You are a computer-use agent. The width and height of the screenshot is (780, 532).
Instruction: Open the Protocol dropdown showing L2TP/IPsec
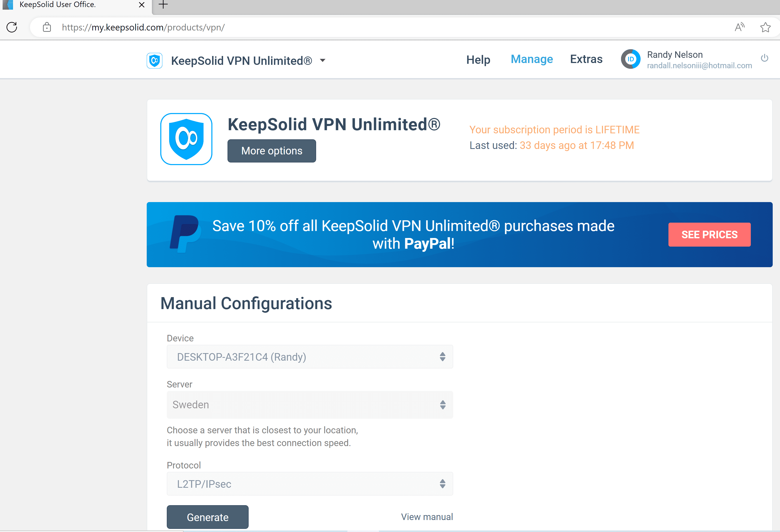[x=309, y=484]
